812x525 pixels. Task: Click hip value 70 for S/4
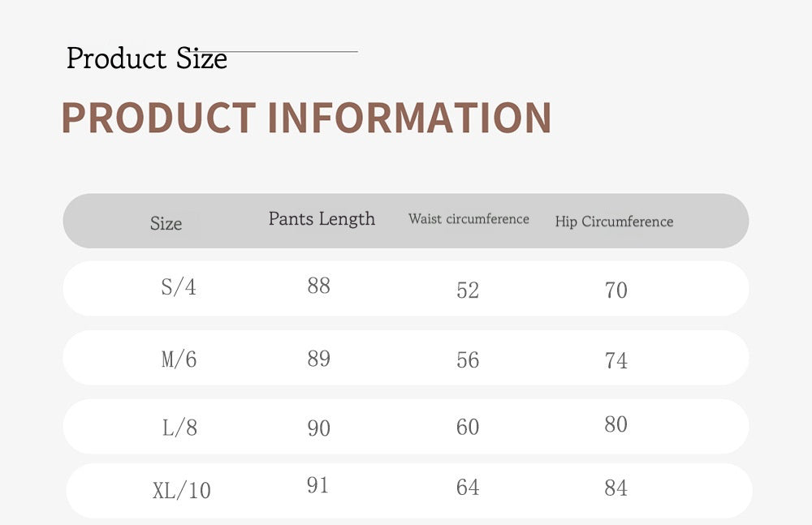point(616,290)
